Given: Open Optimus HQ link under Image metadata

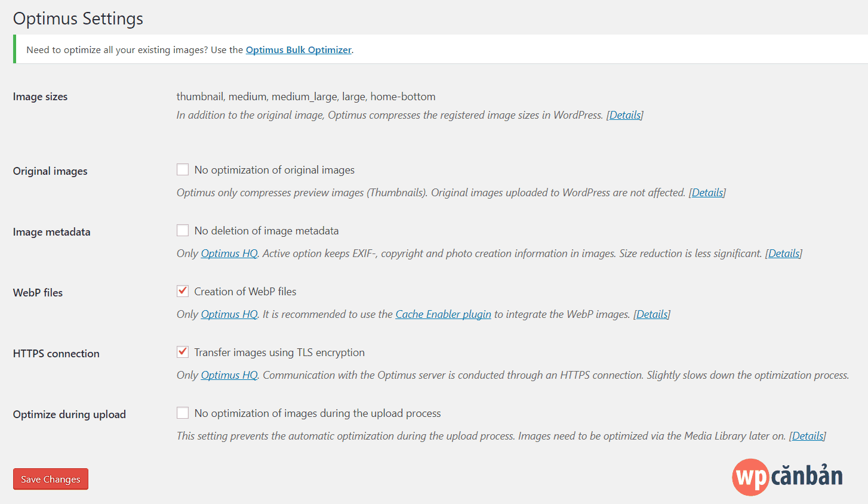Looking at the screenshot, I should [x=229, y=253].
